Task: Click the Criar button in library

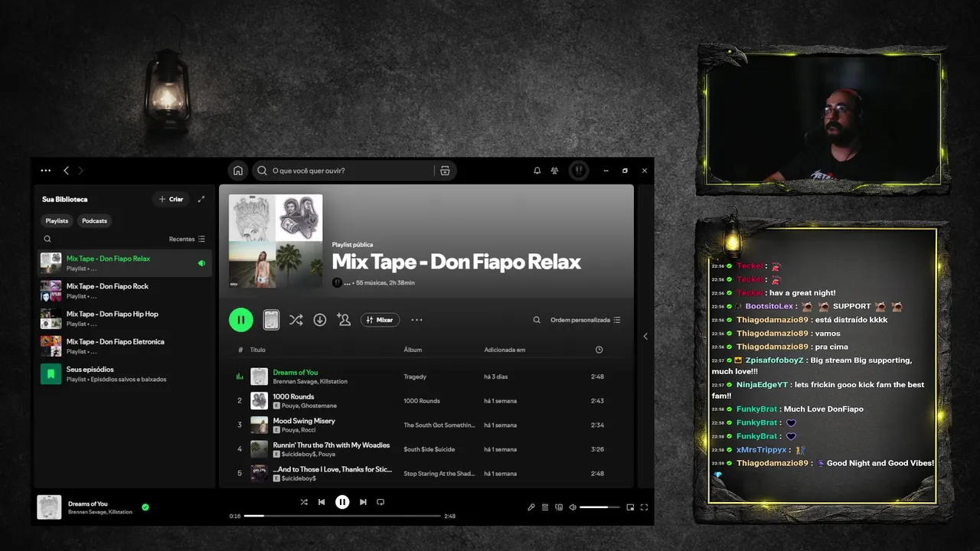Action: point(171,199)
